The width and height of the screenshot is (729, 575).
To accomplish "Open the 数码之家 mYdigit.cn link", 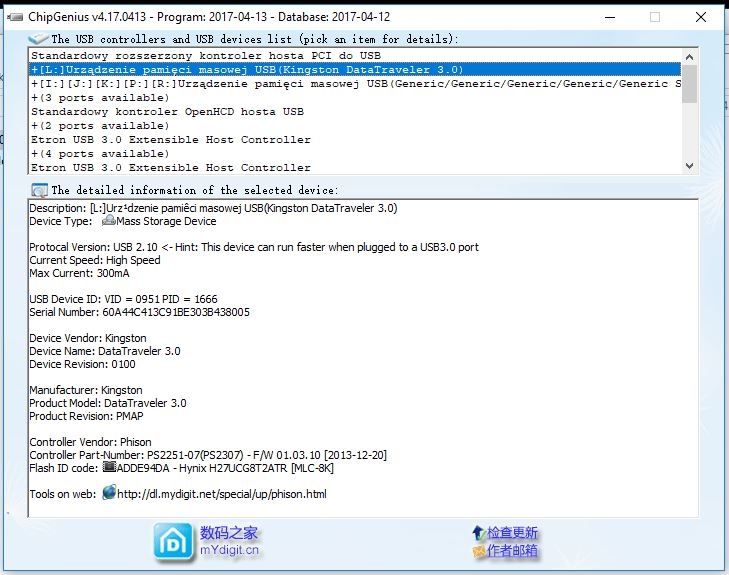I will [229, 542].
